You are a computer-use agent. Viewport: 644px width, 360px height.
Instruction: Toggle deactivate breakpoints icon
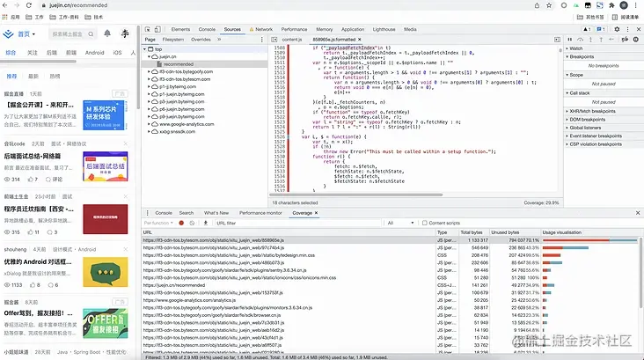point(625,40)
